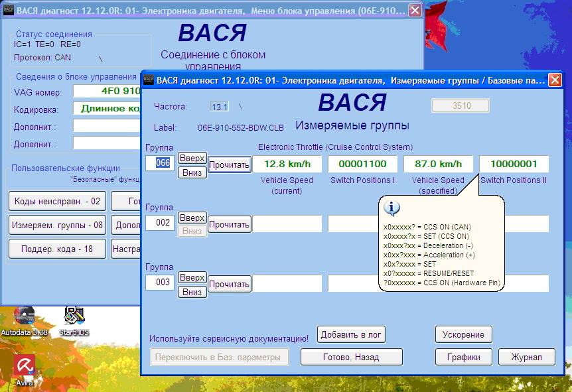Open Графики button

click(x=463, y=357)
